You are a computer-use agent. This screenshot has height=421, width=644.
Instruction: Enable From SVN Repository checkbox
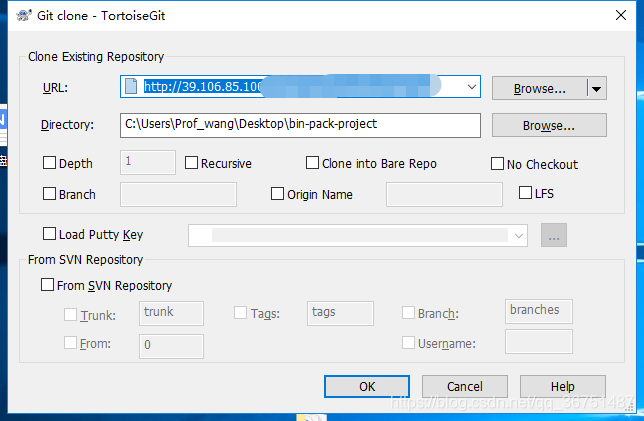(x=47, y=285)
